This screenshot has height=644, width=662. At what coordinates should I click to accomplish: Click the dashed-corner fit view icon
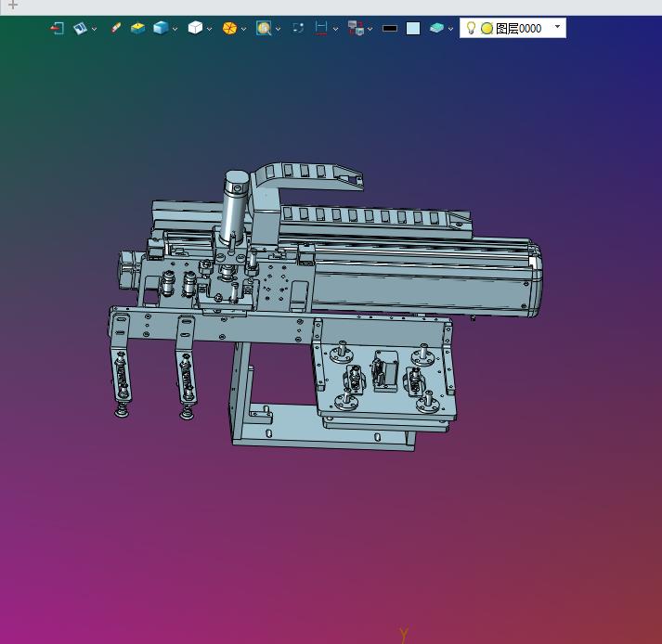(298, 28)
